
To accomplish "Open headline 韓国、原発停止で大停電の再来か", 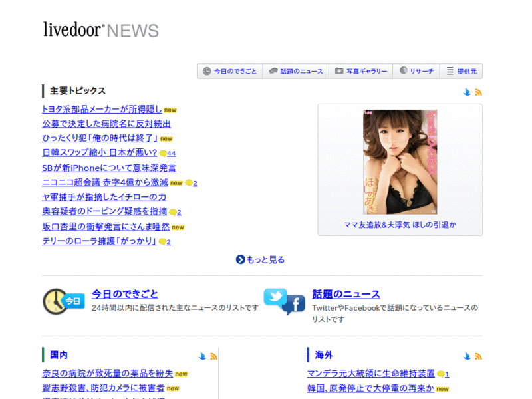I will tap(370, 388).
